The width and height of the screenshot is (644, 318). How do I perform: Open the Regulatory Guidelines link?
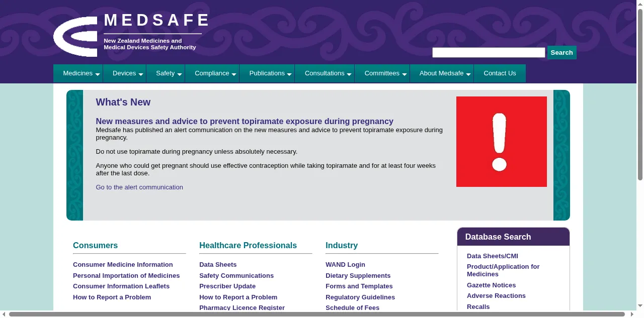click(360, 297)
